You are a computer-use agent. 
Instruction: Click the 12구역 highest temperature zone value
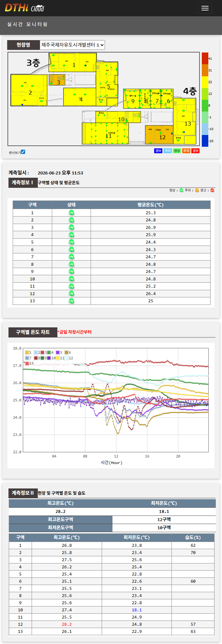click(164, 519)
